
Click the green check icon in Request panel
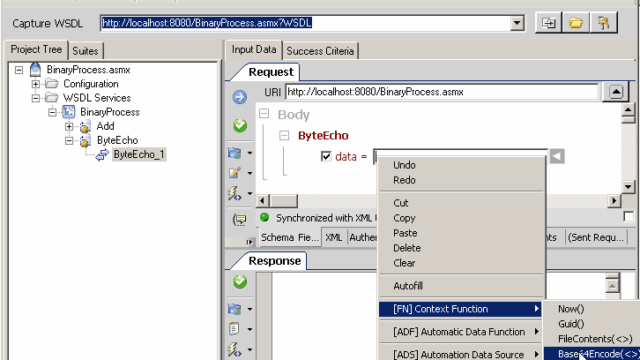(240, 125)
